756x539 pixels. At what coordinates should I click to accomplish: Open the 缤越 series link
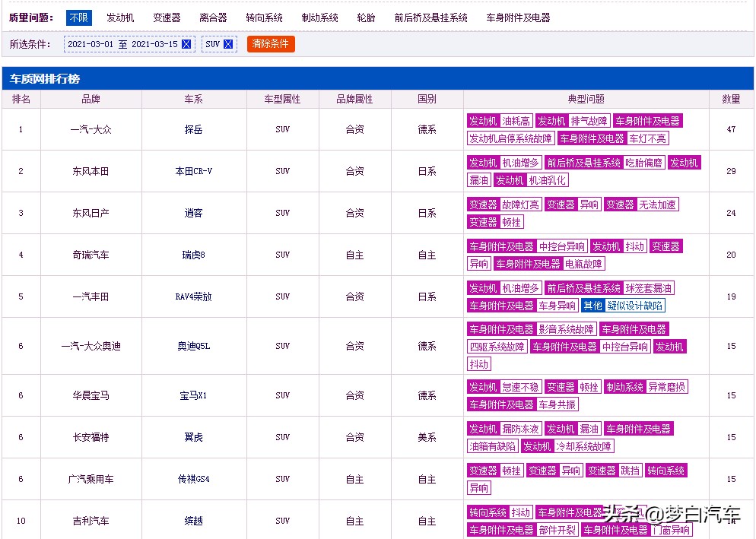point(193,521)
